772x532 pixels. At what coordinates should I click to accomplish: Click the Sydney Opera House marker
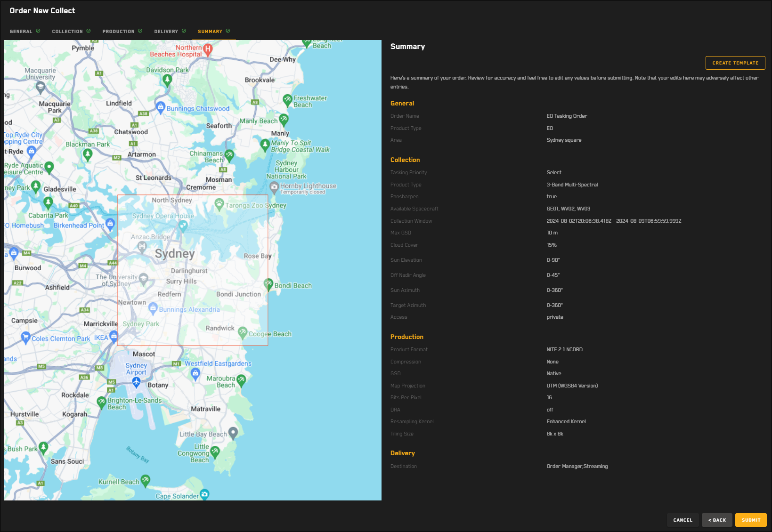(x=183, y=226)
